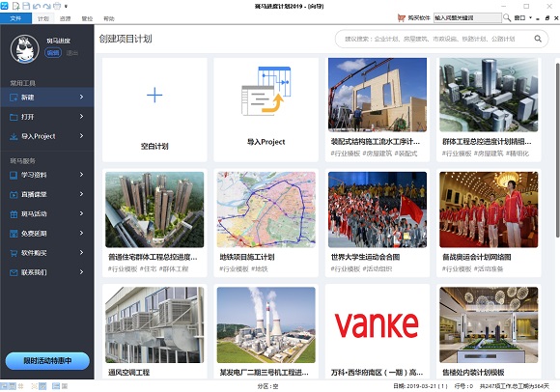Create a blank plan via plus icon
This screenshot has height=392, width=560.
(x=154, y=95)
